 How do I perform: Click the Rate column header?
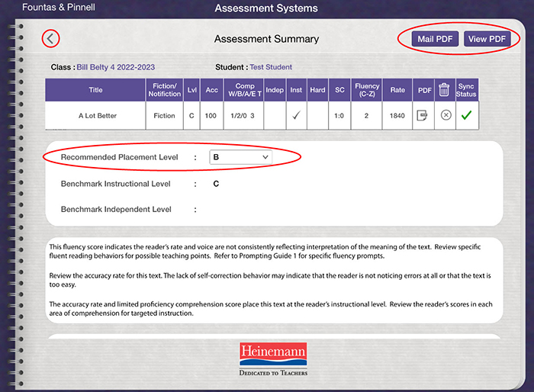[x=397, y=90]
